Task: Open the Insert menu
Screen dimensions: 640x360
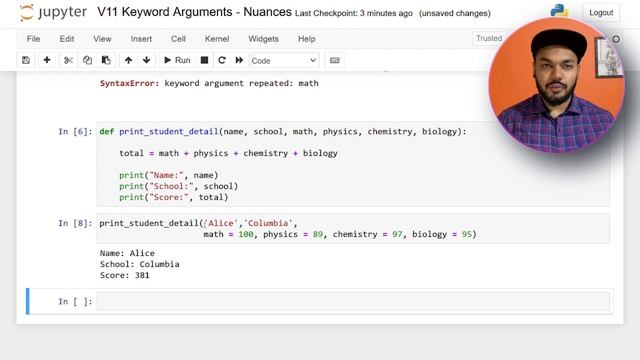Action: point(141,39)
